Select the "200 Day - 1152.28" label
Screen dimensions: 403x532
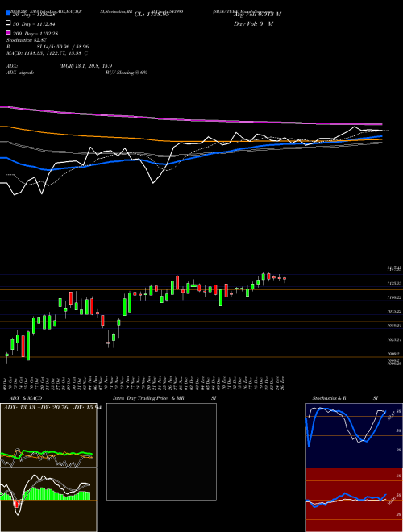35,34
